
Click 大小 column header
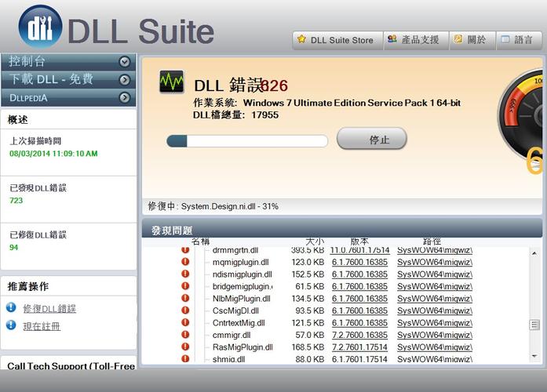[x=315, y=241]
